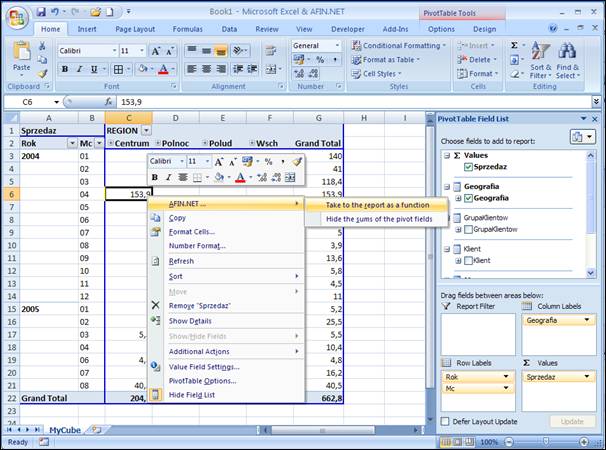This screenshot has height=450, width=606.
Task: Open Conditional Formatting in Styles group
Action: click(x=398, y=46)
